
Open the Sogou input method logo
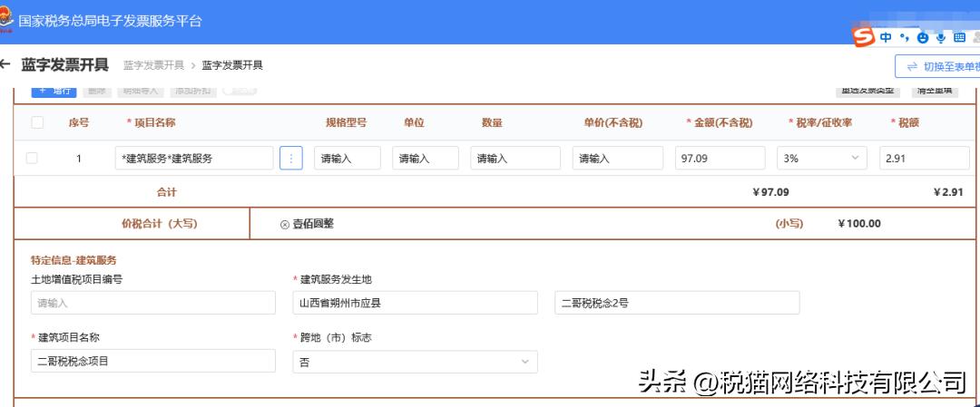click(865, 37)
